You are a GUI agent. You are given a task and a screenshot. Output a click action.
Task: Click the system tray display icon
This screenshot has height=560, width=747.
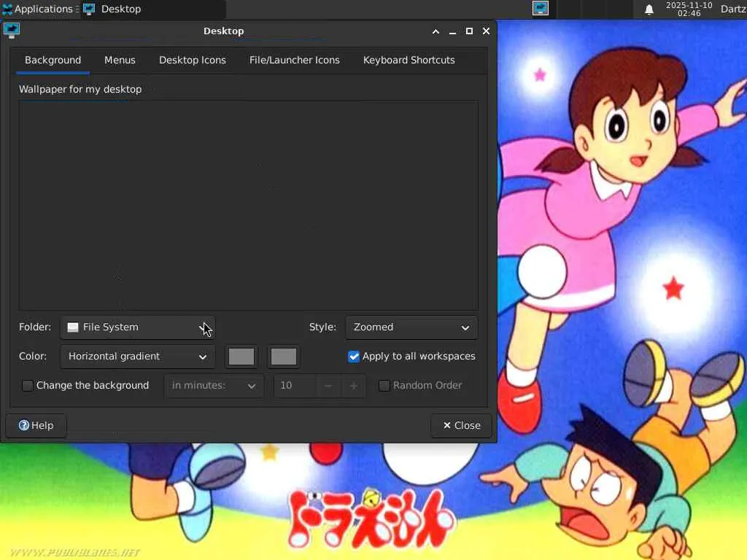[540, 9]
